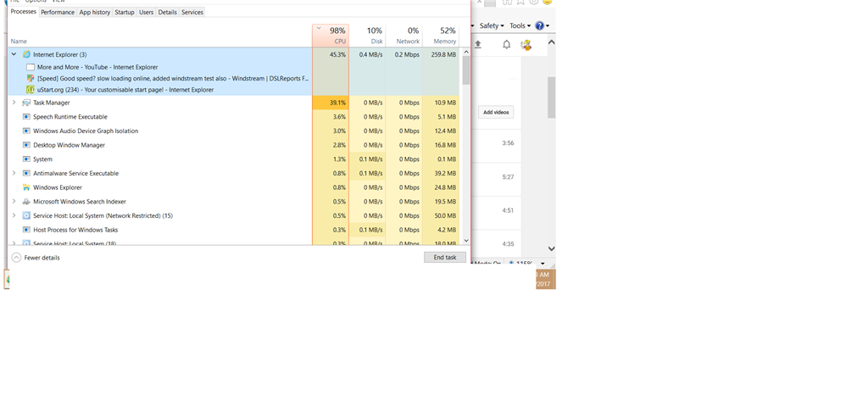Image resolution: width=868 pixels, height=407 pixels.
Task: Expand Microsoft Windows Search Indexer row
Action: (x=14, y=202)
